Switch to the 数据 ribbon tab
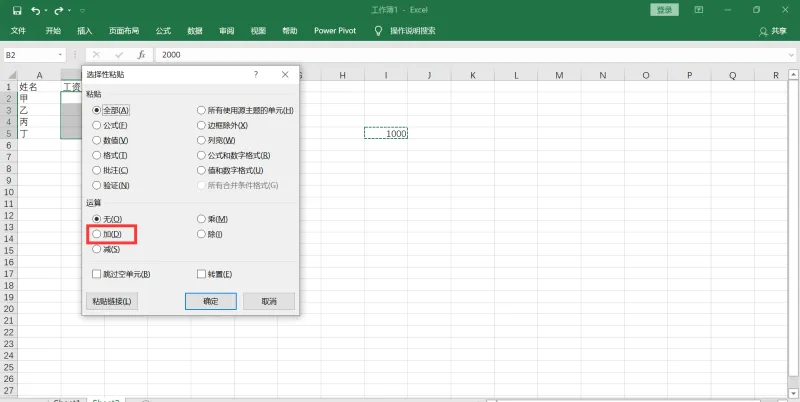The image size is (800, 402). click(x=195, y=31)
